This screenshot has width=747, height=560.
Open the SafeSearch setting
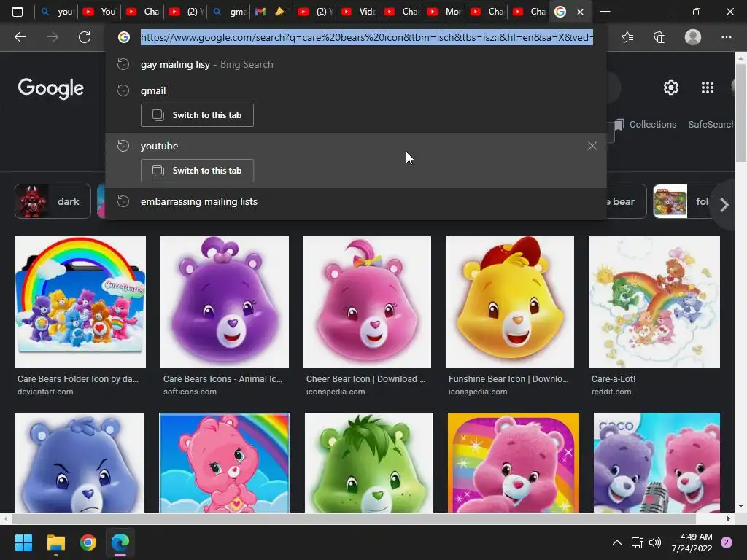point(711,124)
